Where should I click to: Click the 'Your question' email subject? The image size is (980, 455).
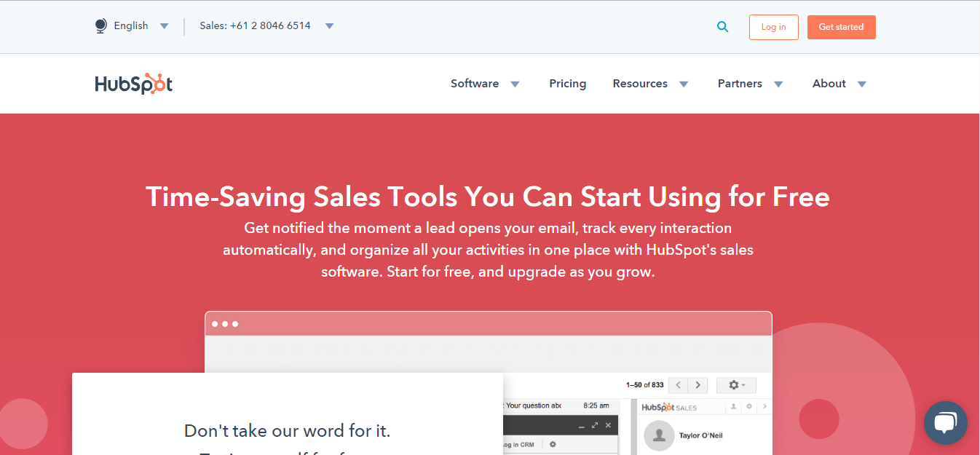coord(534,405)
